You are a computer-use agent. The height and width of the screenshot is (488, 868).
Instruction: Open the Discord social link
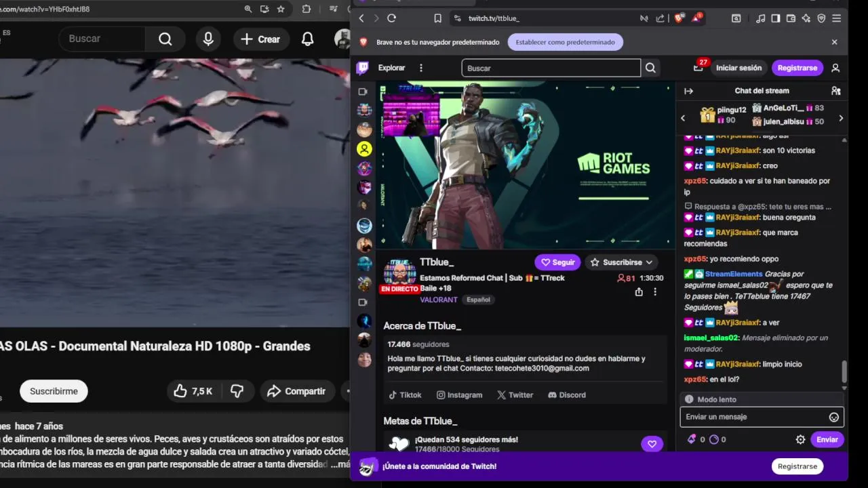(566, 395)
